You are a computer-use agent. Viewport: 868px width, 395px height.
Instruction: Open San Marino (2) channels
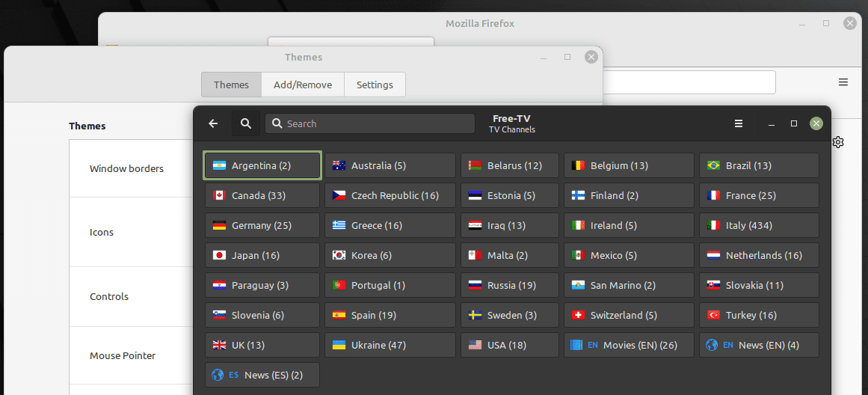point(629,285)
